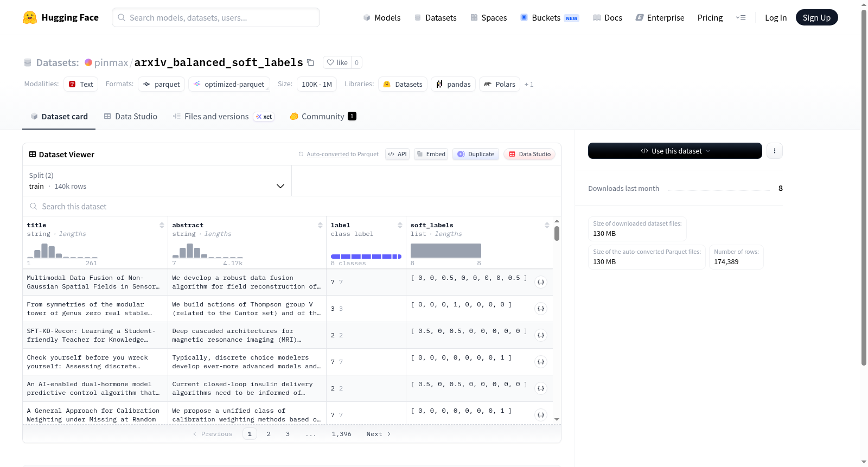The height and width of the screenshot is (467, 868).
Task: Open the Docs nav item
Action: (x=608, y=17)
